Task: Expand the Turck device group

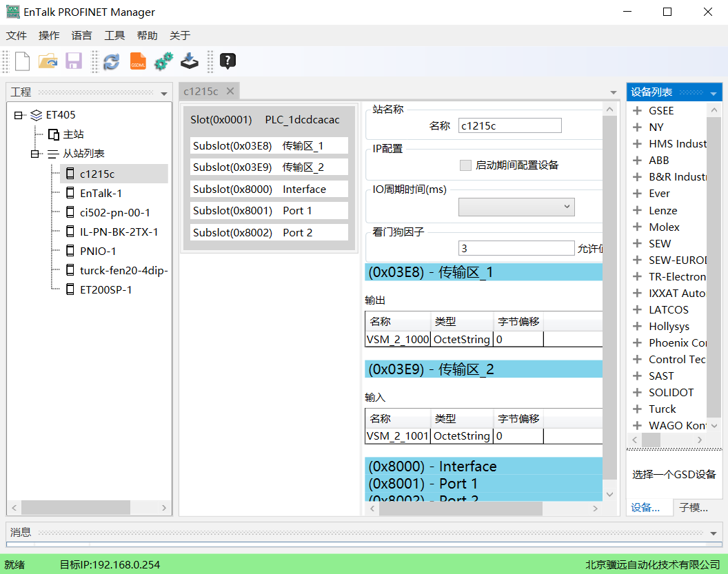Action: pos(637,409)
